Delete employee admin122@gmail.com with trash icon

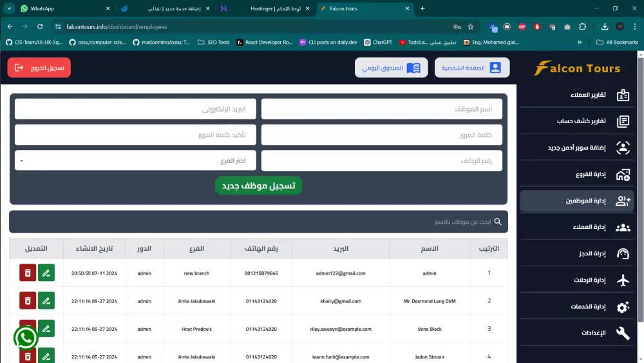tap(28, 273)
